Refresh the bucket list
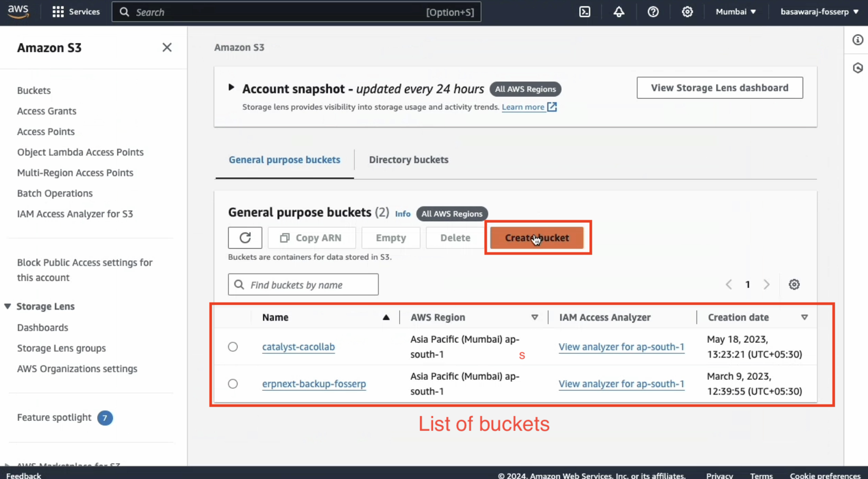868x479 pixels. click(x=245, y=238)
